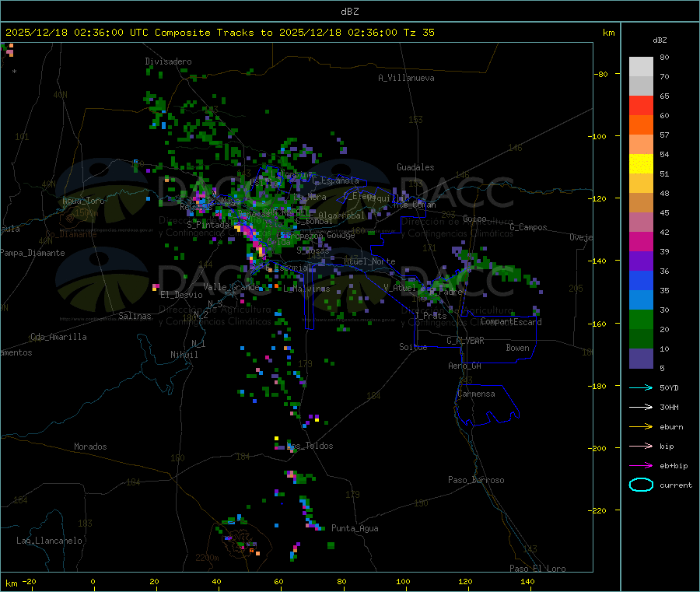The image size is (700, 592).
Task: Click the Los_Toldos map label
Action: 310,446
